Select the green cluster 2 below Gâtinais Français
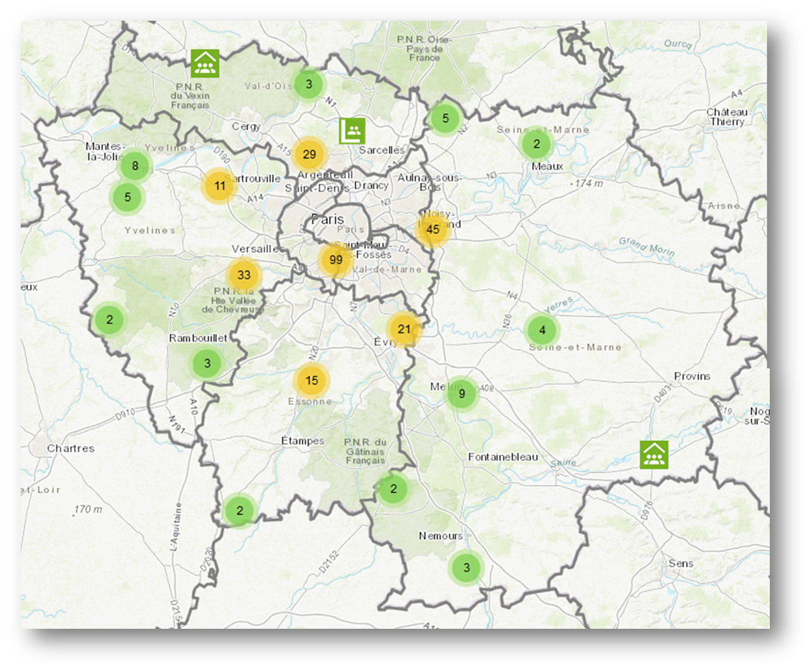This screenshot has width=812, height=671. click(393, 489)
